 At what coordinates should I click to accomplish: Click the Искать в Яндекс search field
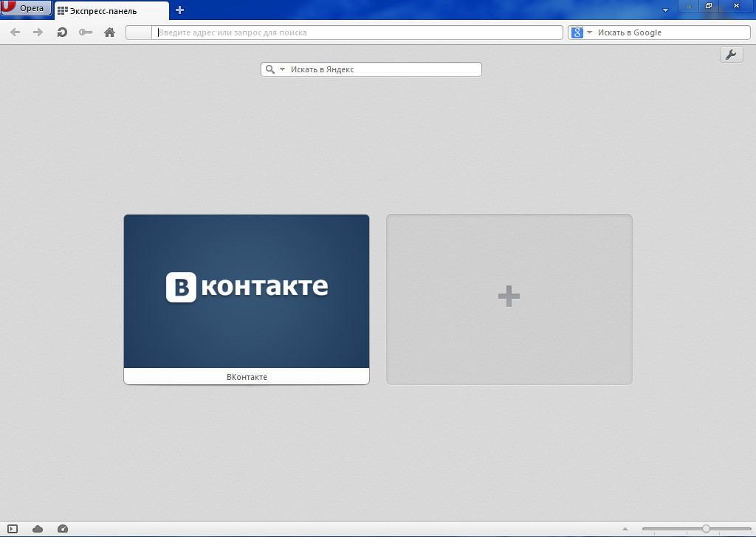pos(384,69)
